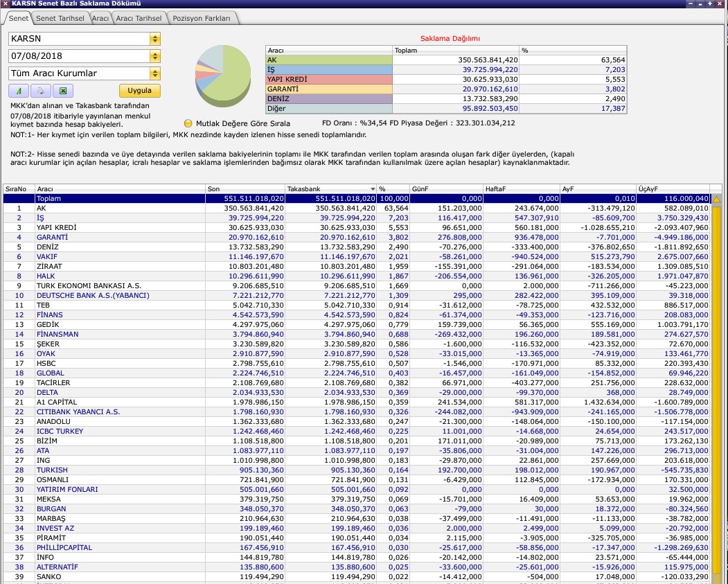The image size is (728, 584).
Task: Click the Diğer legend cell
Action: tap(329, 109)
